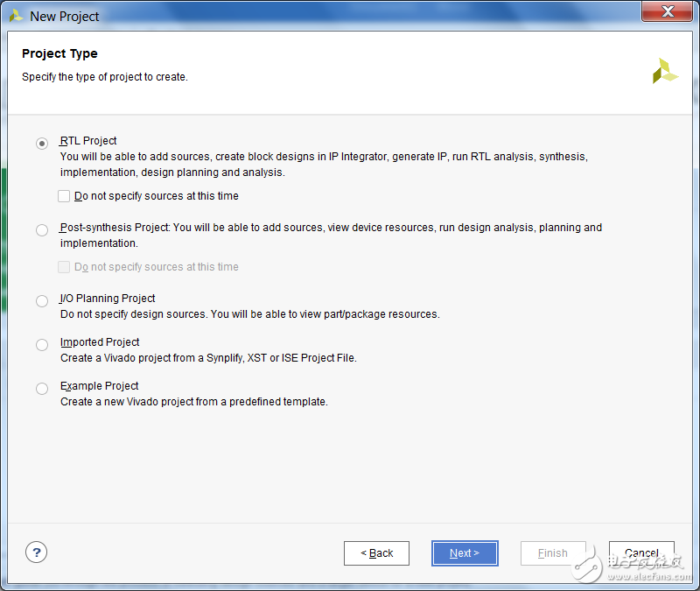Select I/O Planning Project radio button

(42, 301)
